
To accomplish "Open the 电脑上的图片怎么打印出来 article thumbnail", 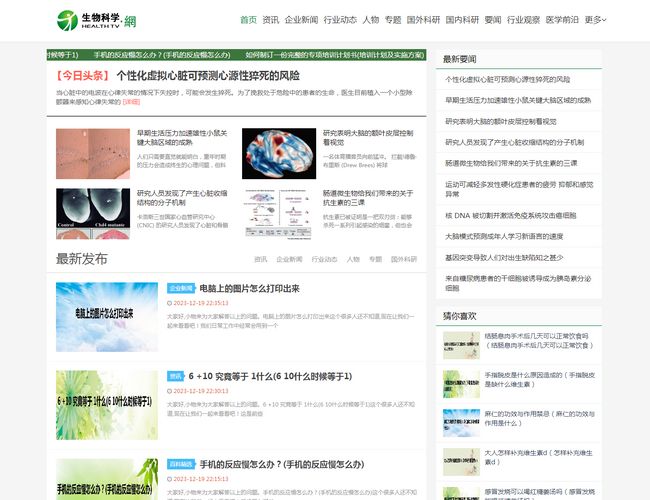I will point(106,318).
